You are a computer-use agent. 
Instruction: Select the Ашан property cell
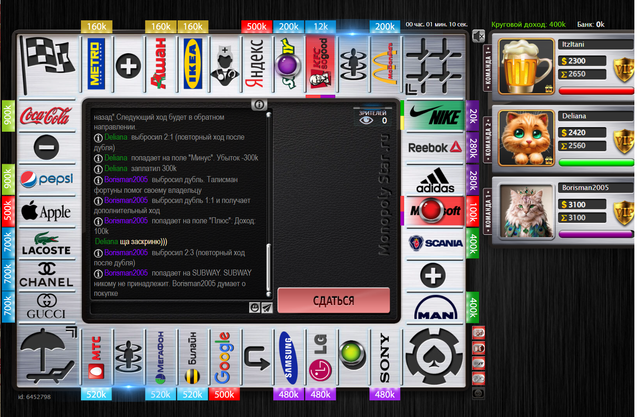point(160,64)
